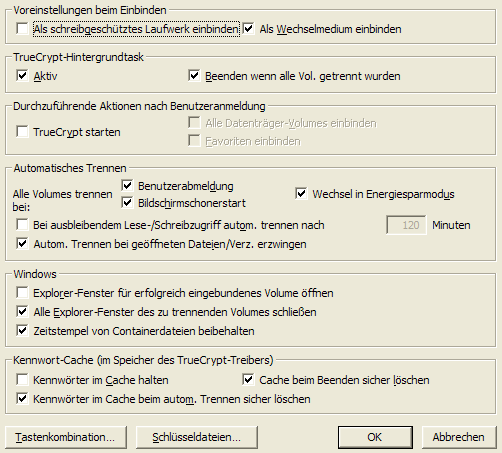
Task: Confirm settings with OK button
Action: (375, 437)
